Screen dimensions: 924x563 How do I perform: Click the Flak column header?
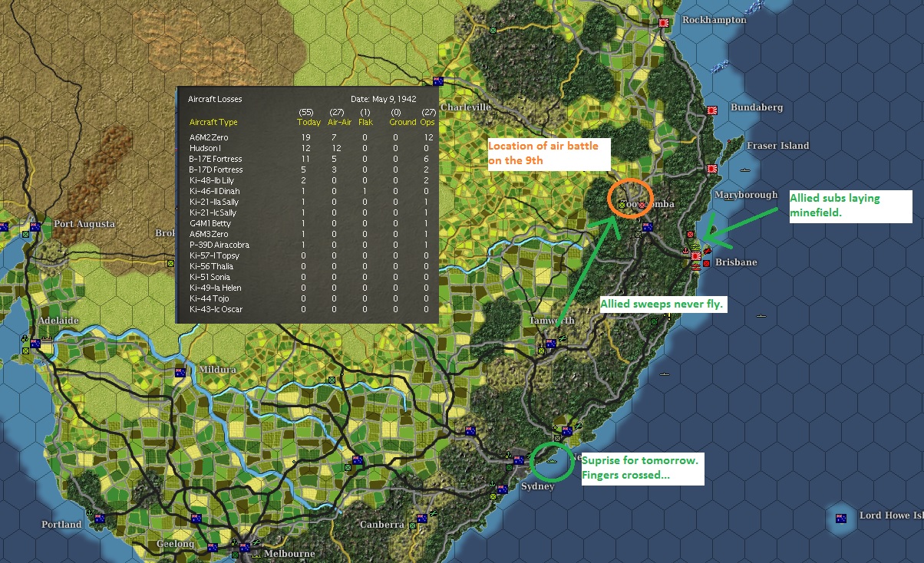tap(365, 122)
